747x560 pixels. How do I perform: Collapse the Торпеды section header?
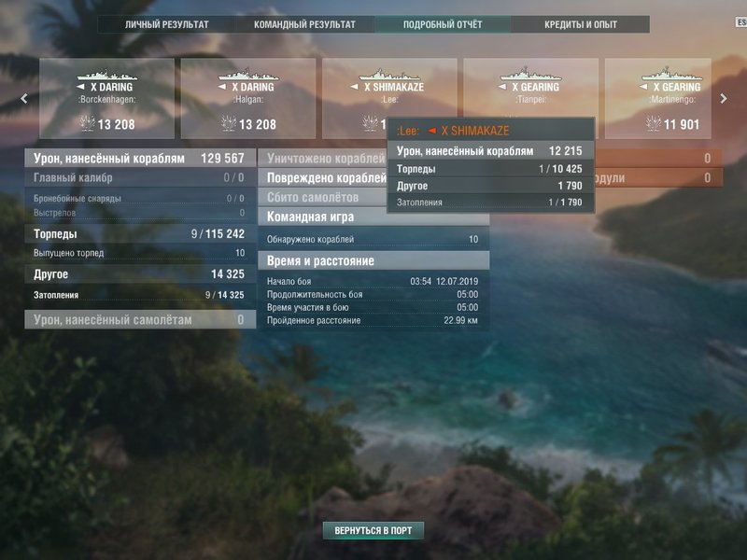pyautogui.click(x=139, y=234)
